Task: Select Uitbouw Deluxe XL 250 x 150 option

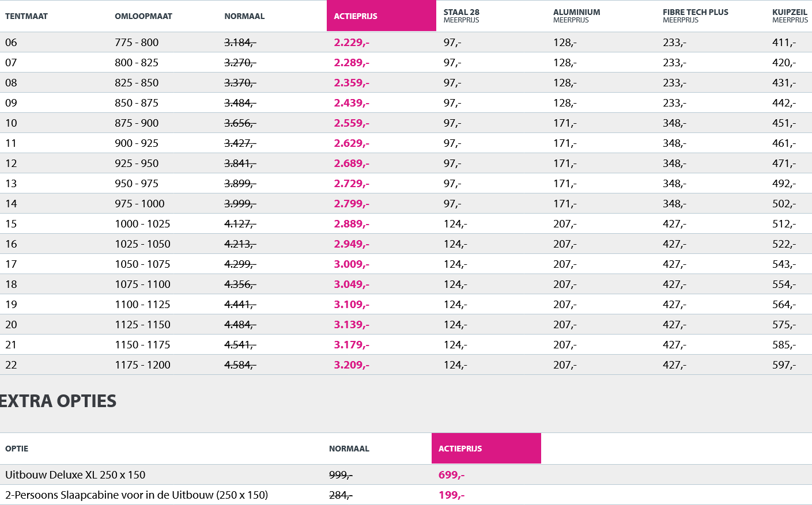Action: tap(75, 475)
